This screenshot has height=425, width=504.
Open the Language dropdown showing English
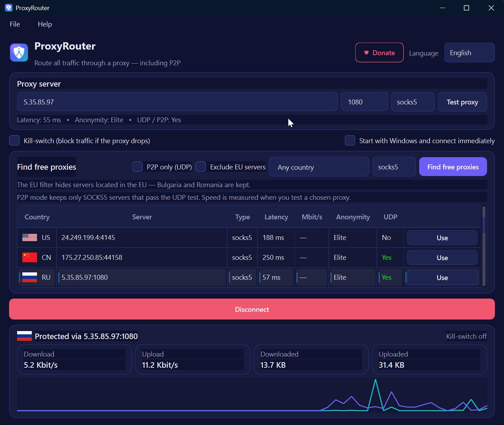(469, 53)
